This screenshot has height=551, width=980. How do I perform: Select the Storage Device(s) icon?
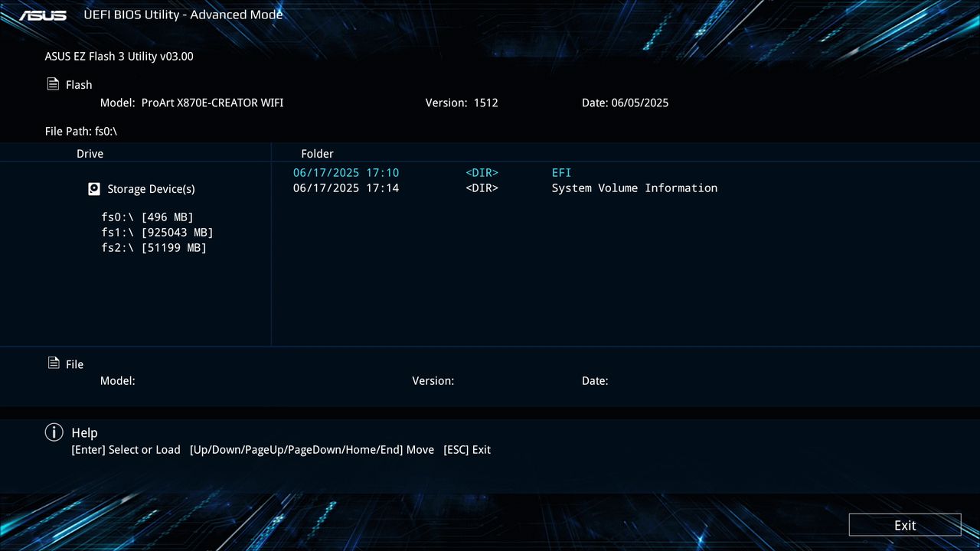93,188
